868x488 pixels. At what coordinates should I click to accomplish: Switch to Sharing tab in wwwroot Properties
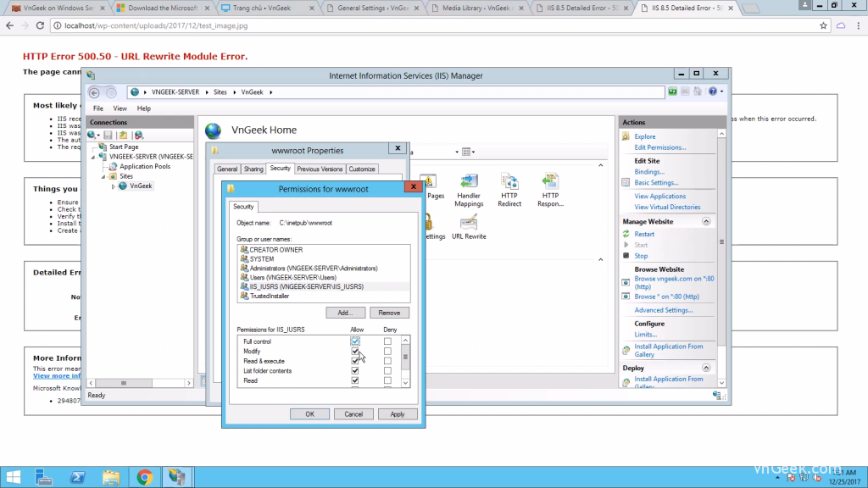click(253, 169)
